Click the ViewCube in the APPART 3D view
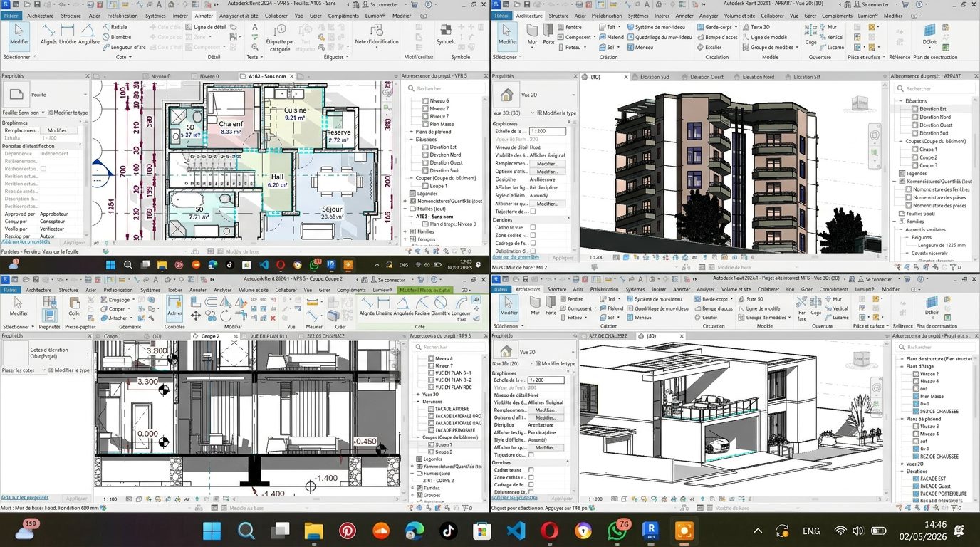Image resolution: width=980 pixels, height=547 pixels. pyautogui.click(x=861, y=105)
